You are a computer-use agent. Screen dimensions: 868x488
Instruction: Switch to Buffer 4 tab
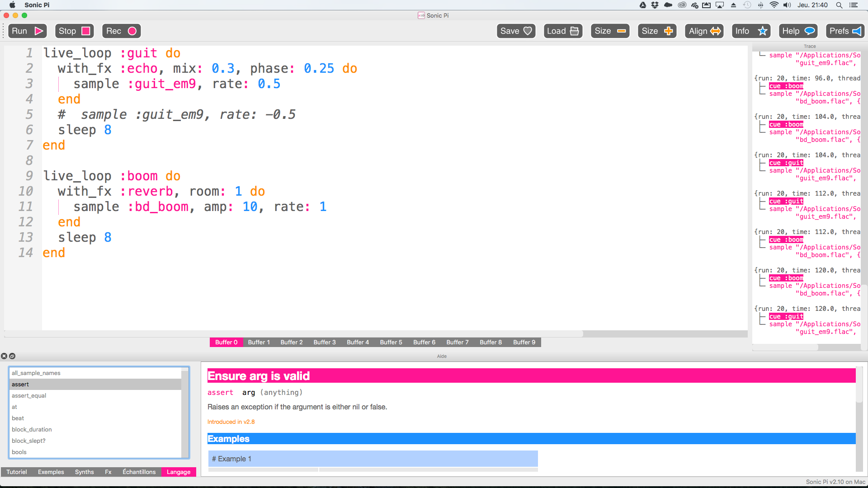pos(358,342)
